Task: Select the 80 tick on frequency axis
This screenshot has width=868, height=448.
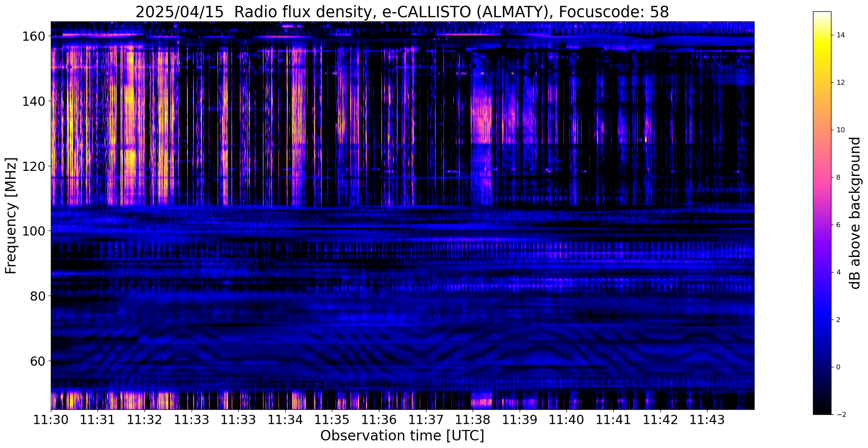Action: click(x=37, y=296)
